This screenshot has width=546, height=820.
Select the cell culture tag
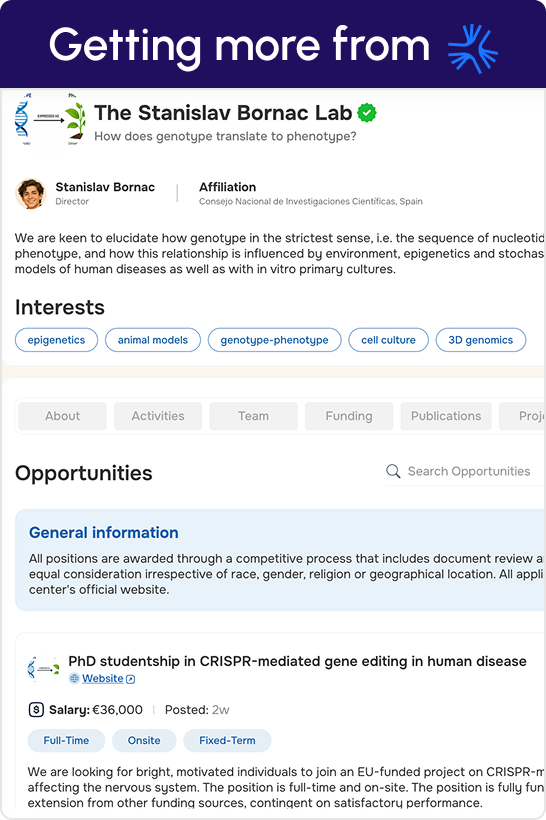point(389,340)
